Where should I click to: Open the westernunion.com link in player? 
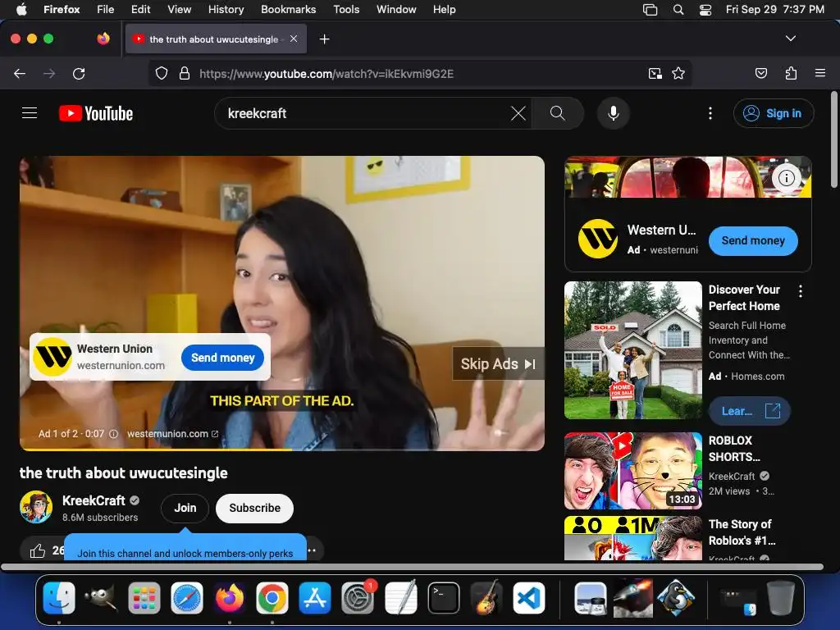click(x=172, y=433)
